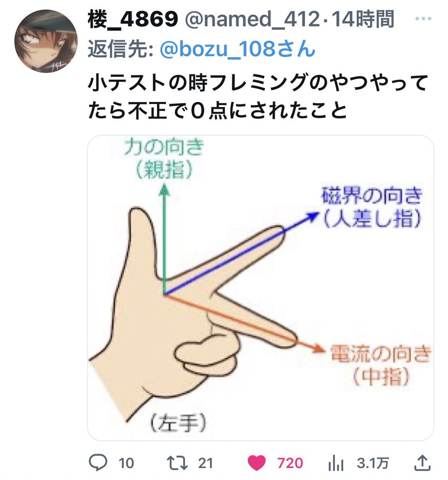Click the like count 720

coord(290,463)
